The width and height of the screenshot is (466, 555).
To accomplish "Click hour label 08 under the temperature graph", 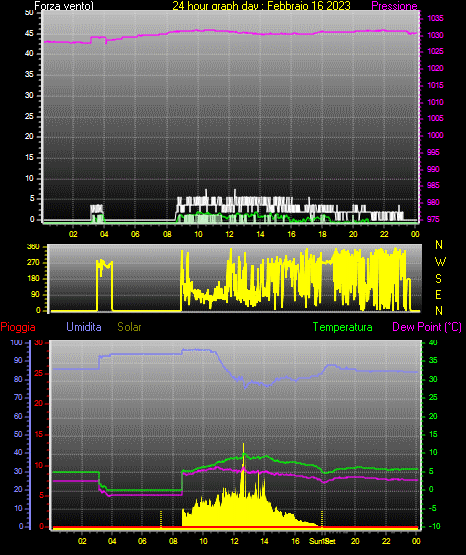I will 173,541.
